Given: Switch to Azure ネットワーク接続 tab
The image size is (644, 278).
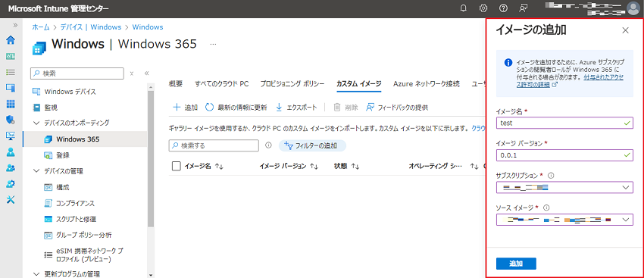Looking at the screenshot, I should click(427, 84).
